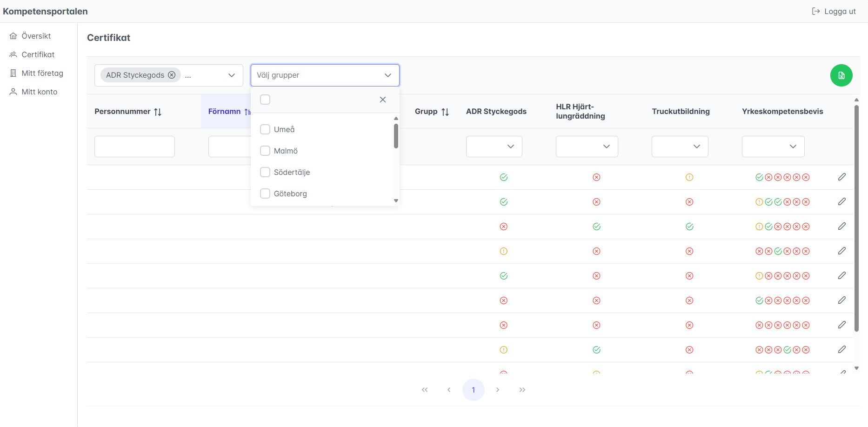Click edit pencil in sixth table row
This screenshot has height=427, width=868.
click(x=842, y=300)
